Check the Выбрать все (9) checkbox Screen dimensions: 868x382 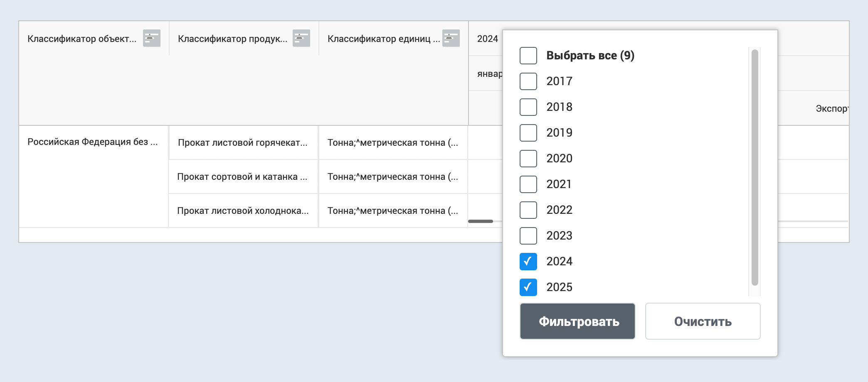pyautogui.click(x=528, y=56)
